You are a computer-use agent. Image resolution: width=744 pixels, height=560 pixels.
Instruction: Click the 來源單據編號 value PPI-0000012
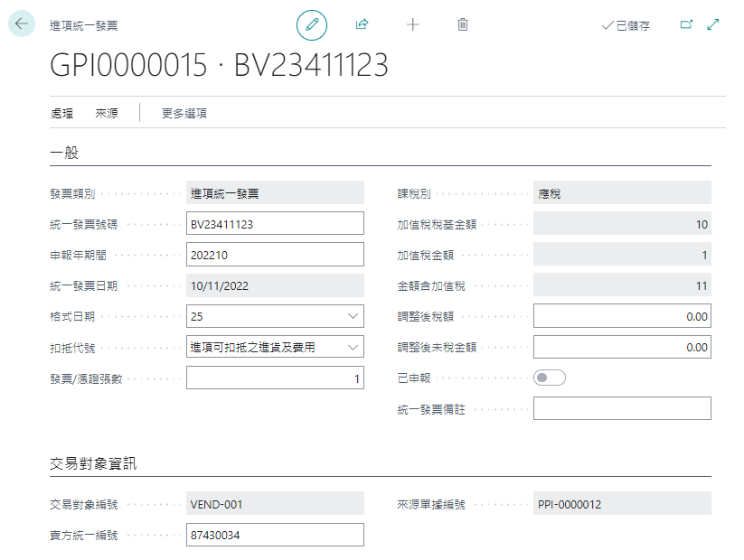622,504
